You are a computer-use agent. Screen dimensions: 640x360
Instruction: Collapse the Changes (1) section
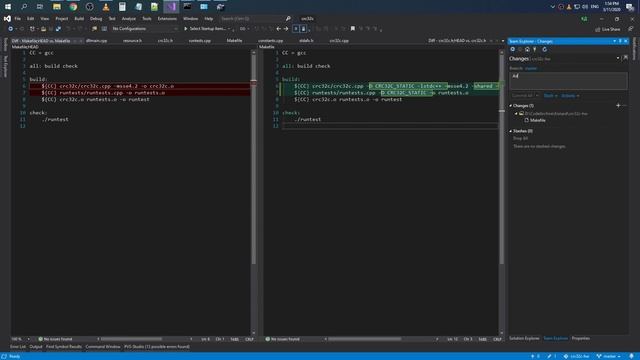(511, 106)
